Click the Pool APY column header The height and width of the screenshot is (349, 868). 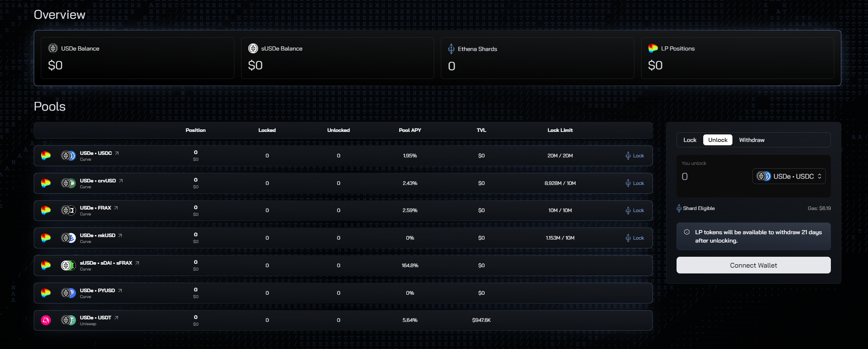pos(410,130)
